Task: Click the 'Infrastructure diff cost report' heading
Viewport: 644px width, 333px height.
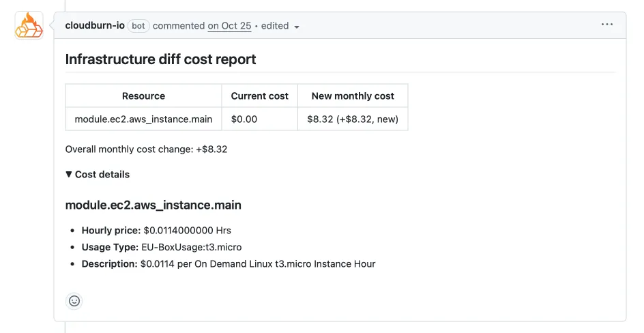Action: 160,59
